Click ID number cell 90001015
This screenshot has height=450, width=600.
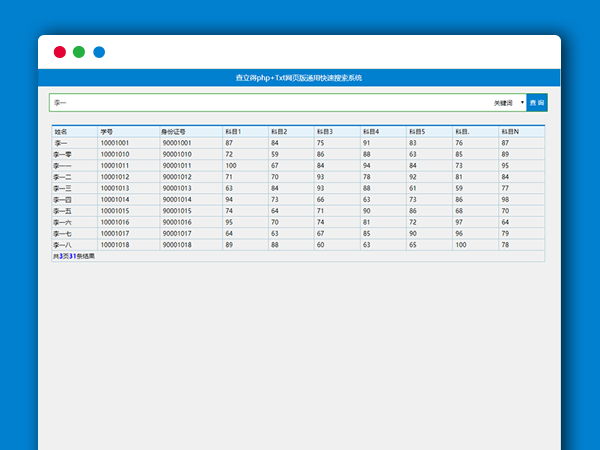click(176, 211)
